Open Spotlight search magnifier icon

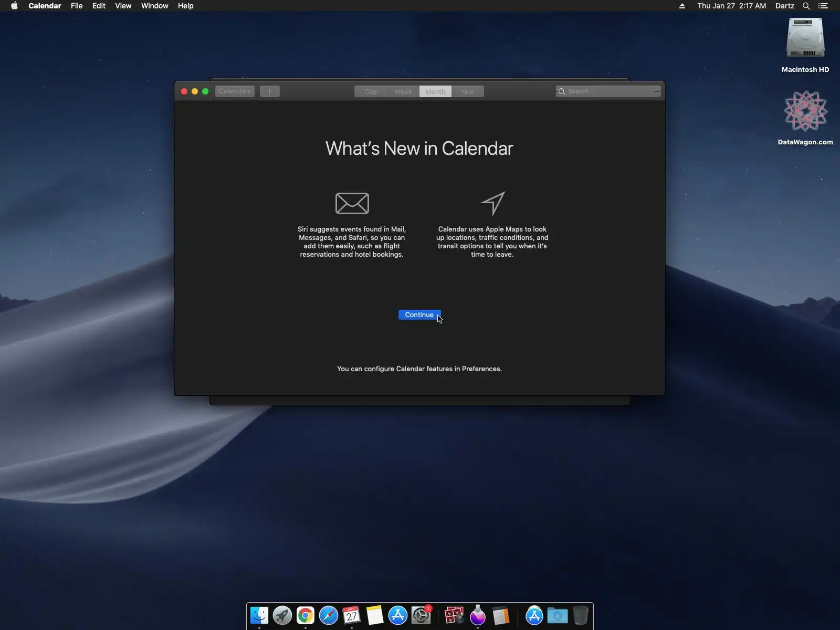point(806,6)
